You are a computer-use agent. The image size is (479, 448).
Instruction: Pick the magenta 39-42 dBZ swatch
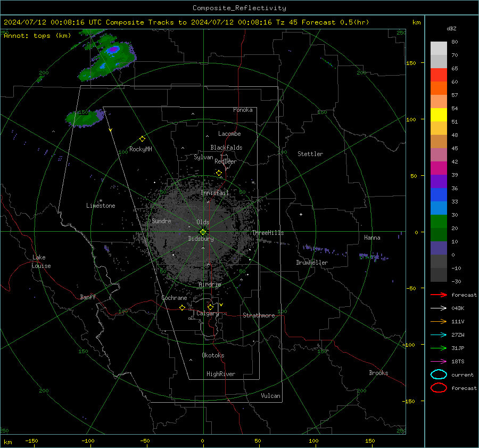tap(439, 168)
